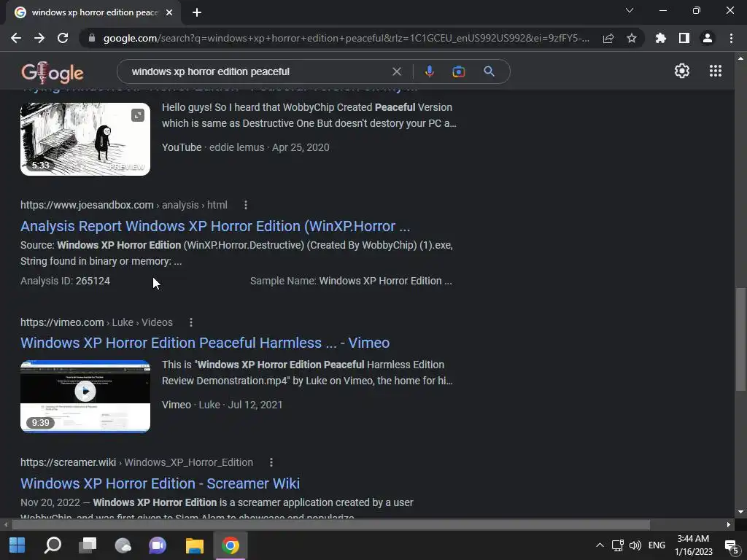Viewport: 747px width, 560px height.
Task: Click 'Vimeo · Luke · Jul 12, 2021' text
Action: pyautogui.click(x=222, y=405)
